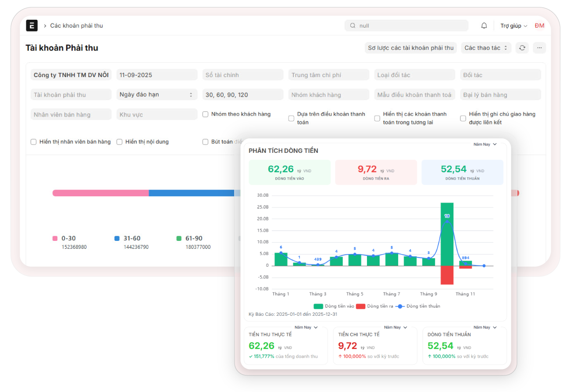Toggle Hiển thị nhân viên bán hàng checkbox
This screenshot has height=392, width=570.
click(x=33, y=142)
